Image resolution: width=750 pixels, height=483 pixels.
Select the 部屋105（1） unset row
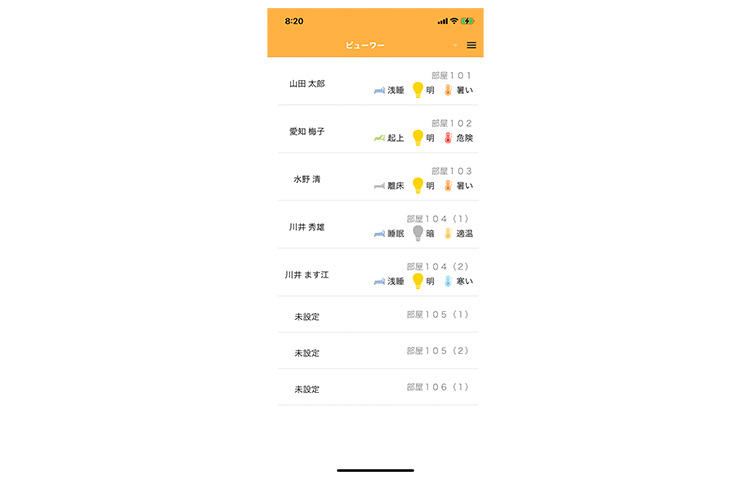[378, 315]
